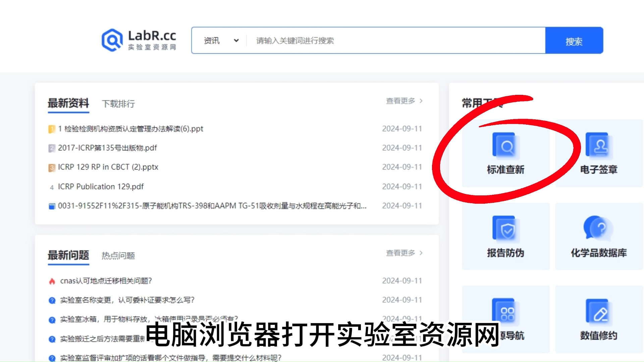Open the 资讯 search category dropdown
Screen dimensions: 644x362
click(221, 41)
